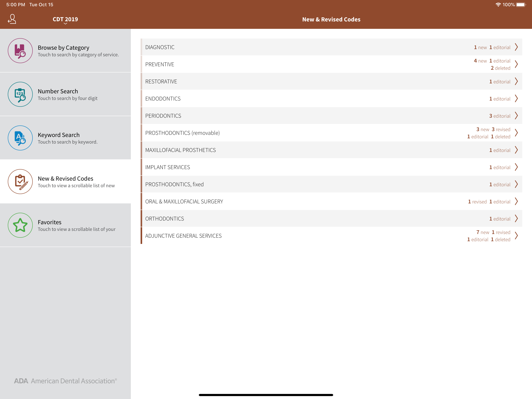Screen dimensions: 532x399
Task: Expand the IMPLANT SERVICES chevron
Action: click(516, 167)
